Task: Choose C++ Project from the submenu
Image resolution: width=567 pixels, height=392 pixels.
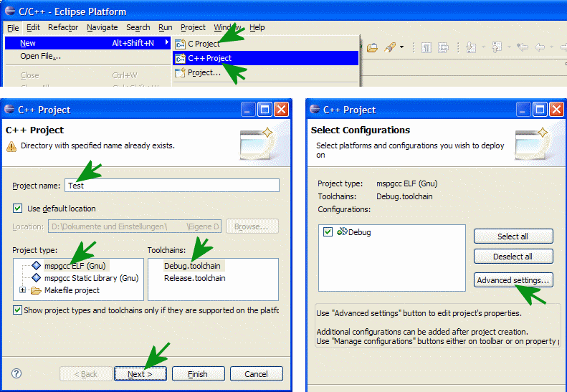Action: 266,58
